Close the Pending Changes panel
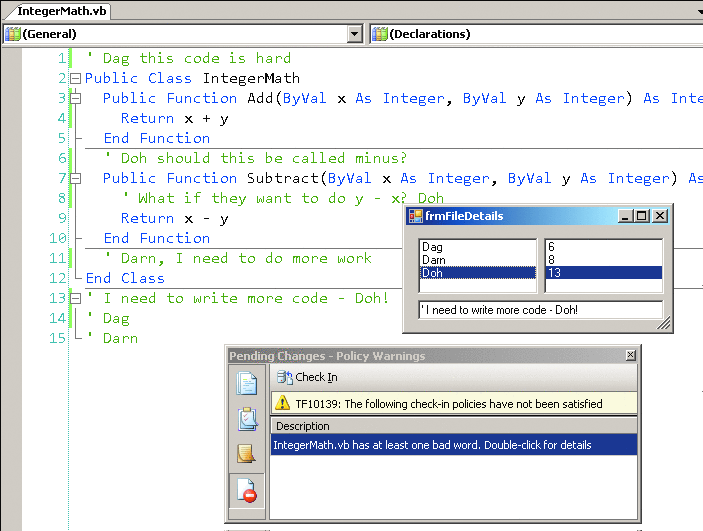Image resolution: width=703 pixels, height=531 pixels. (630, 355)
